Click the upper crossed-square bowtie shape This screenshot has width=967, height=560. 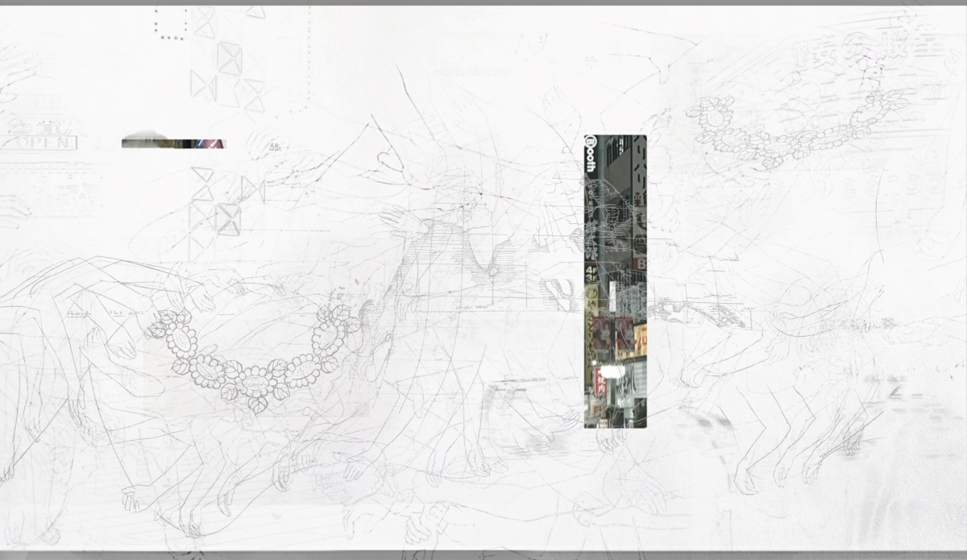tap(229, 59)
